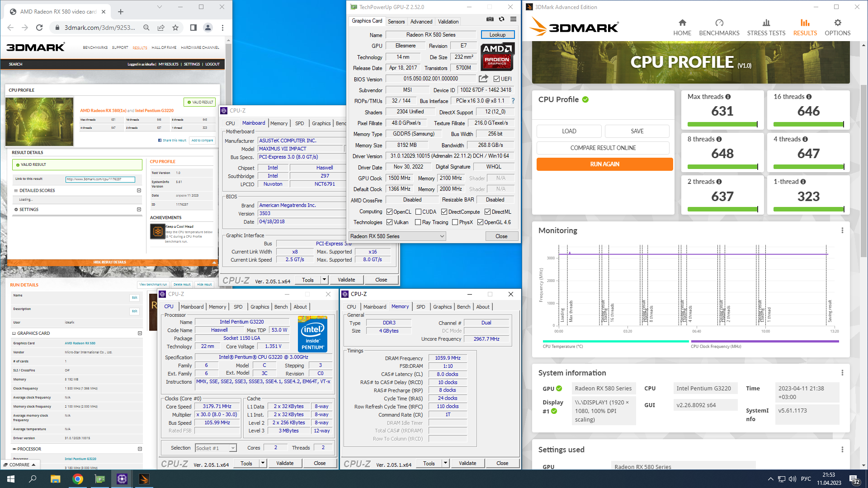
Task: Open Chrome three-dot menu
Action: click(x=222, y=28)
